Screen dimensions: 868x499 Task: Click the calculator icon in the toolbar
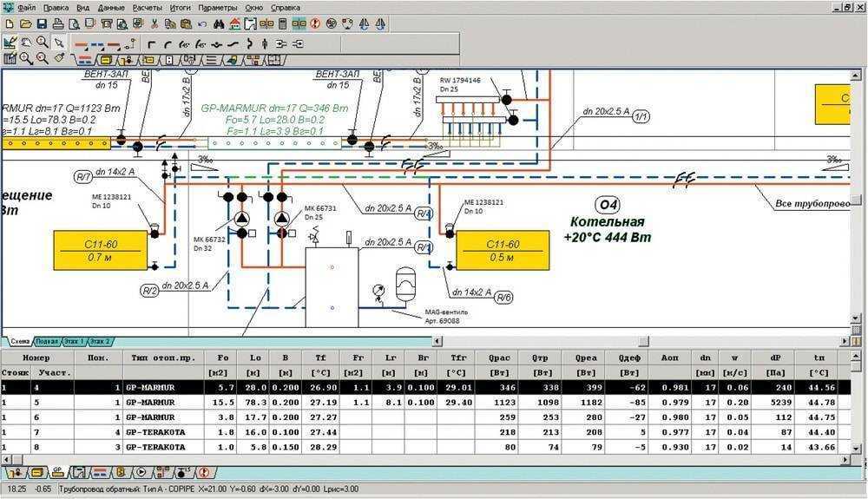tap(282, 23)
